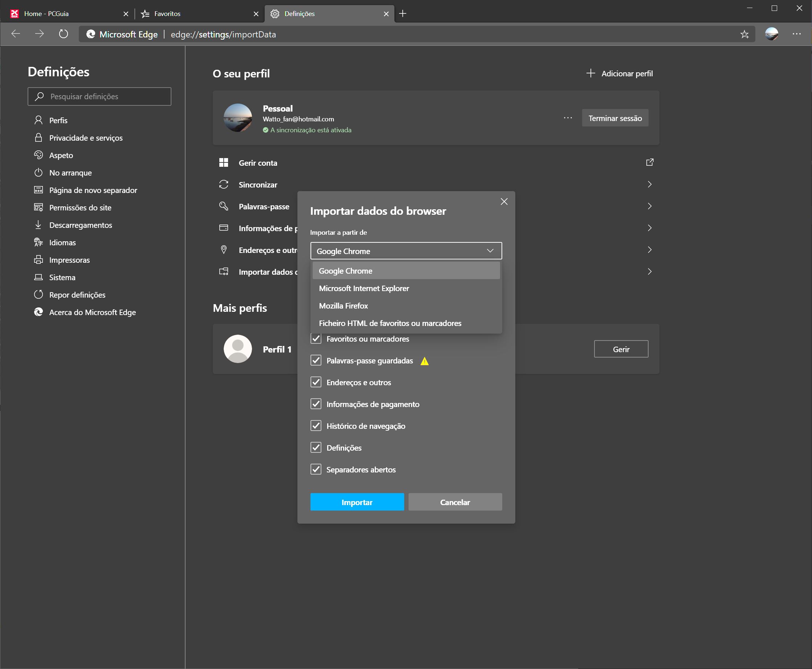Click the Impressoras printer icon
This screenshot has width=812, height=669.
coord(38,260)
